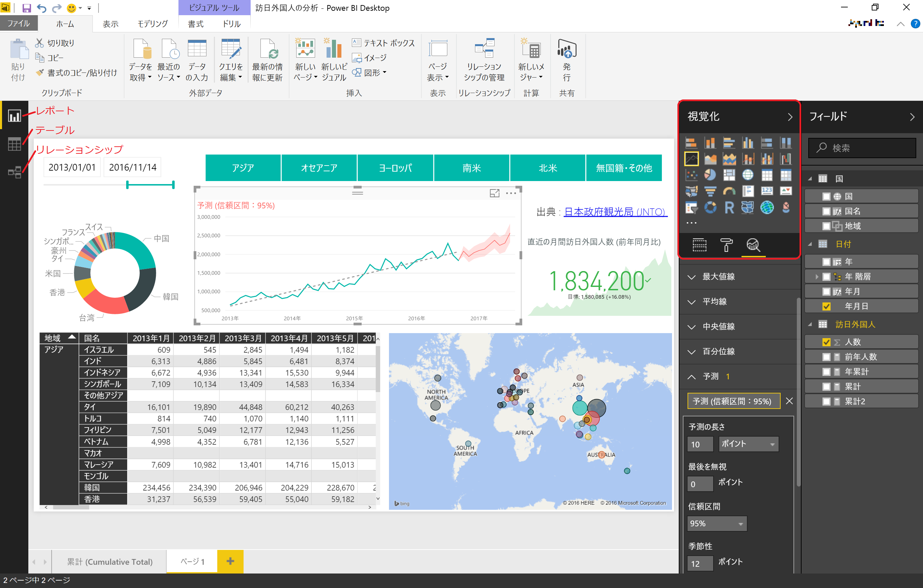Image resolution: width=923 pixels, height=588 pixels.
Task: Click the ヨーロッパ slicer button
Action: 395,168
